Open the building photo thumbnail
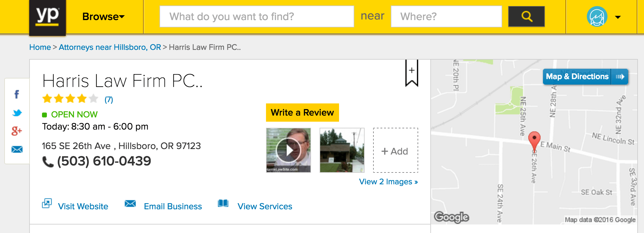Viewport: 644px width, 233px height. click(342, 150)
